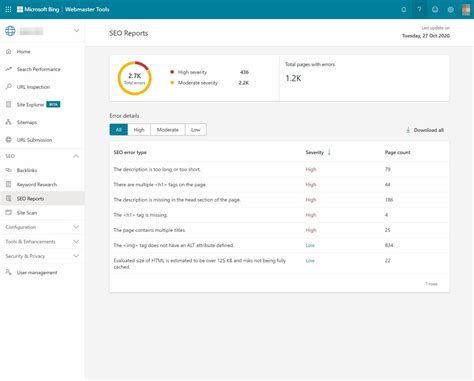Open the site selector dropdown chevron
The image size is (474, 381).
tap(76, 31)
